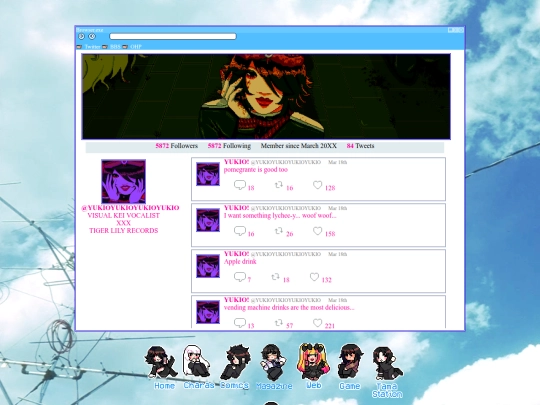Click YUKIO! name on pomegranate tweet
Viewport: 540px width, 405px height.
tap(236, 162)
